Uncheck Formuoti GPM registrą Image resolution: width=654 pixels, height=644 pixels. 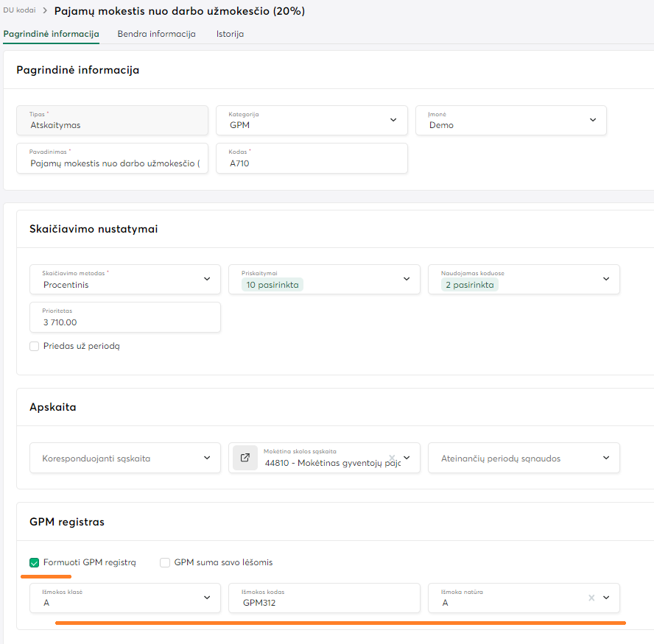click(x=35, y=562)
